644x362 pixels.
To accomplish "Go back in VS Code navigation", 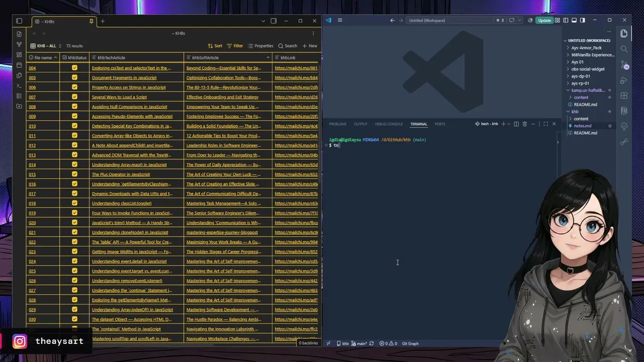I will (x=392, y=20).
